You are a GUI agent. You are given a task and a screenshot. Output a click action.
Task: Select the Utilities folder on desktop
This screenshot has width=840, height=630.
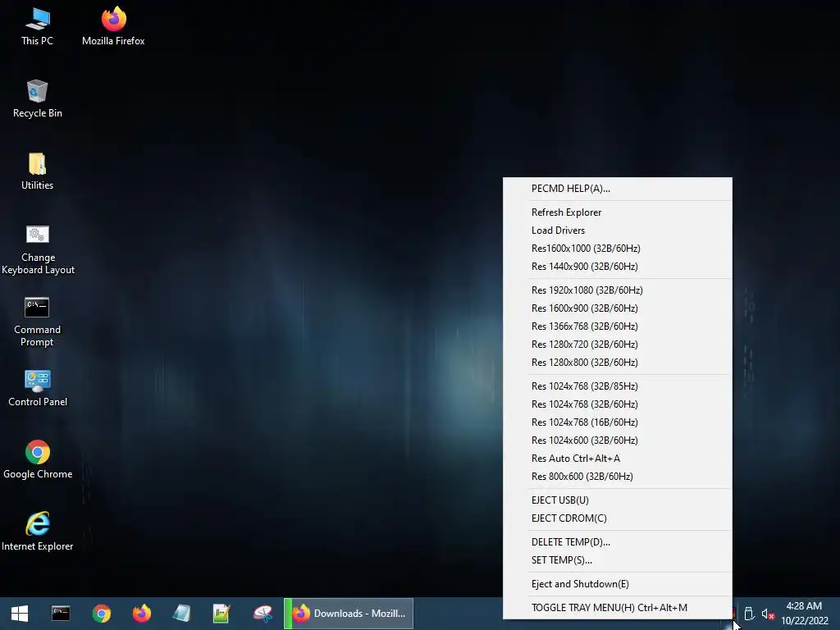coord(38,171)
